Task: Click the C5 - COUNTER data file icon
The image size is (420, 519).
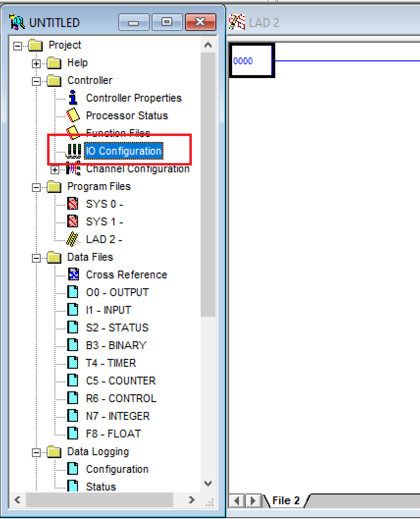Action: [x=73, y=381]
